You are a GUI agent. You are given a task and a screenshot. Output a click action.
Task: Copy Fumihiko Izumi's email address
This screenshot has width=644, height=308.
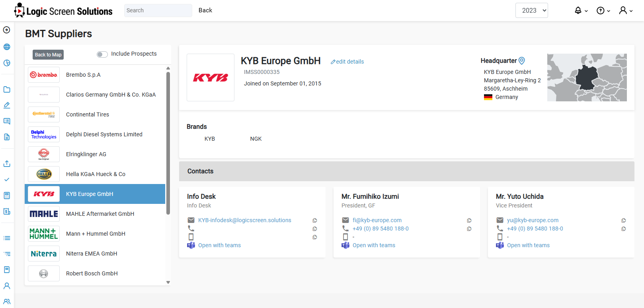pos(469,221)
